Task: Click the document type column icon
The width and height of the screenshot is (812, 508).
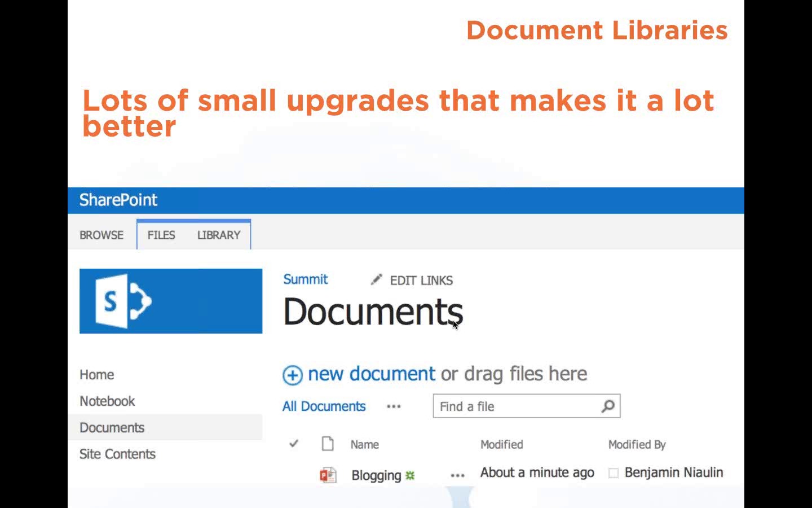Action: tap(328, 444)
